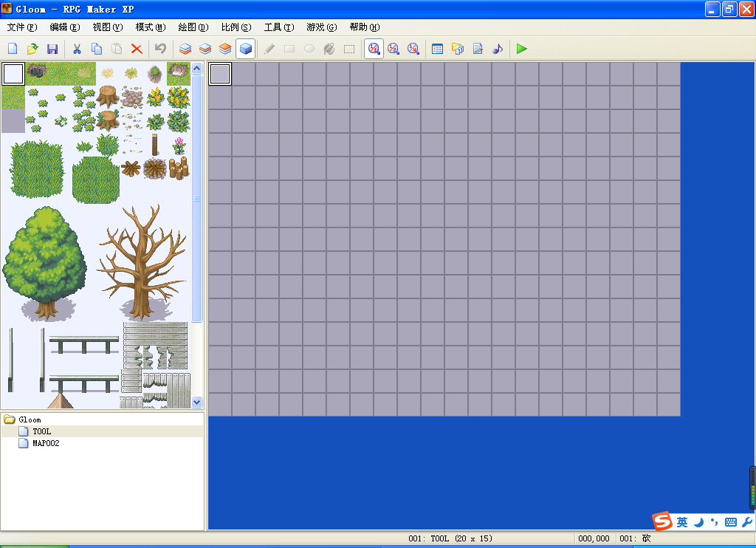
Task: Select the Ellipse drawing tool
Action: click(309, 49)
